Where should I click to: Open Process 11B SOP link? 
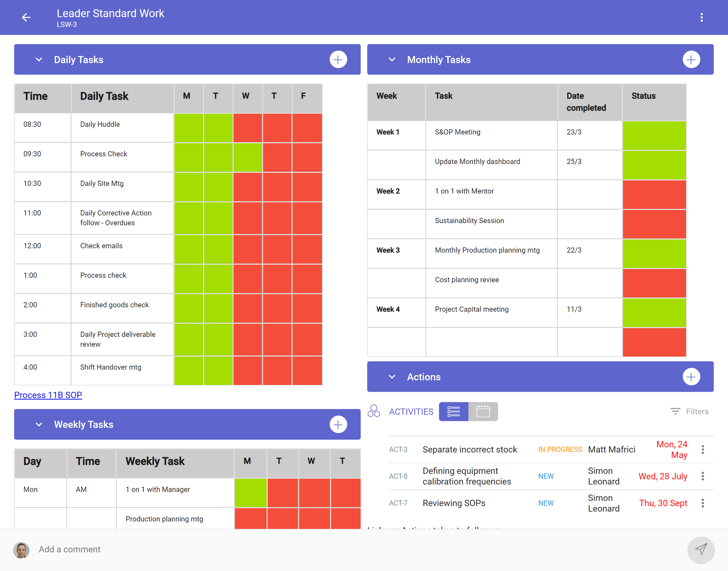click(48, 394)
